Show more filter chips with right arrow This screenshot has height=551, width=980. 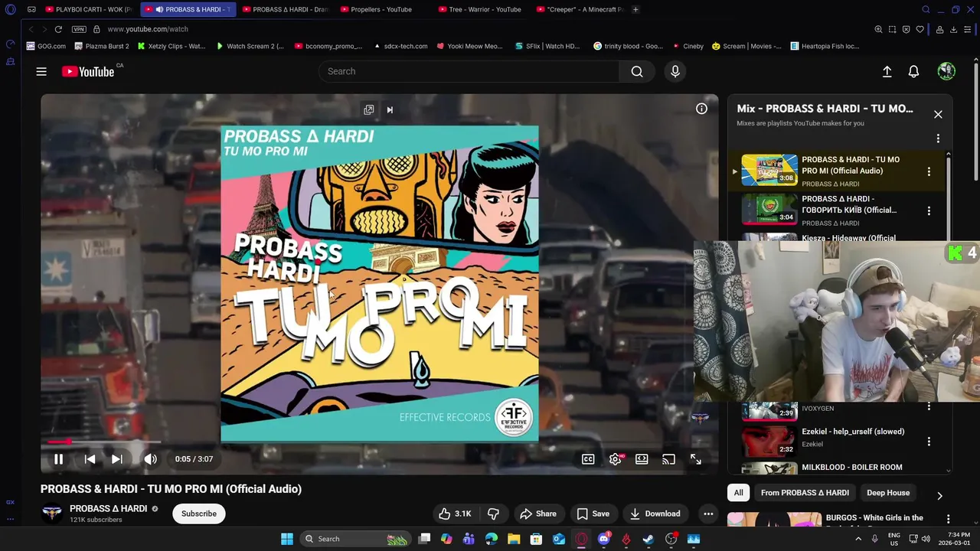[939, 495]
